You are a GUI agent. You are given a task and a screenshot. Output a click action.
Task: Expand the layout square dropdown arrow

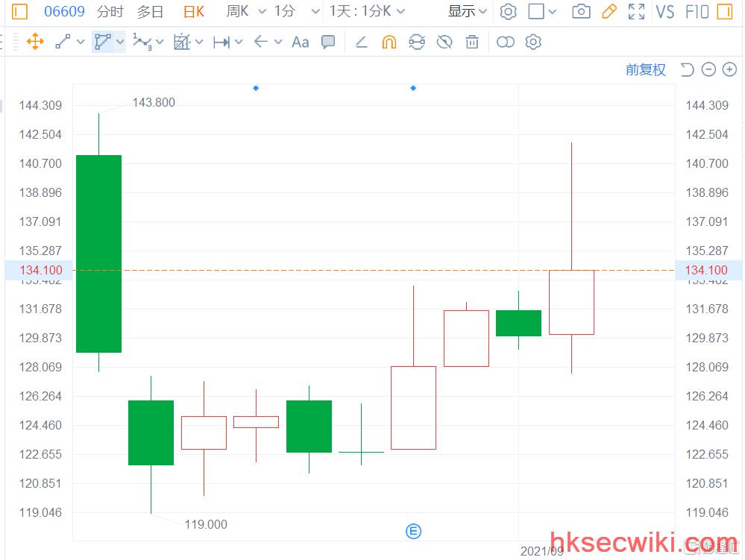(x=552, y=11)
